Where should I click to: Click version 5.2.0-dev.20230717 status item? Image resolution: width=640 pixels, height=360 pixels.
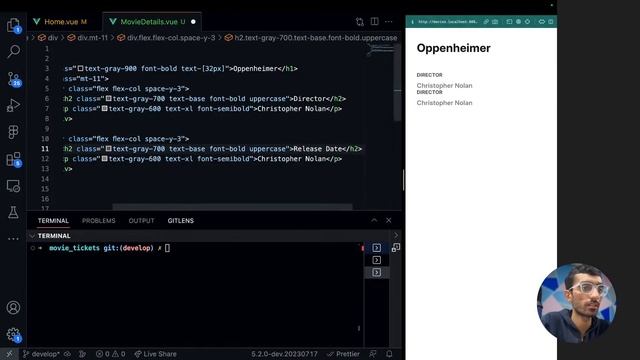[x=284, y=354]
